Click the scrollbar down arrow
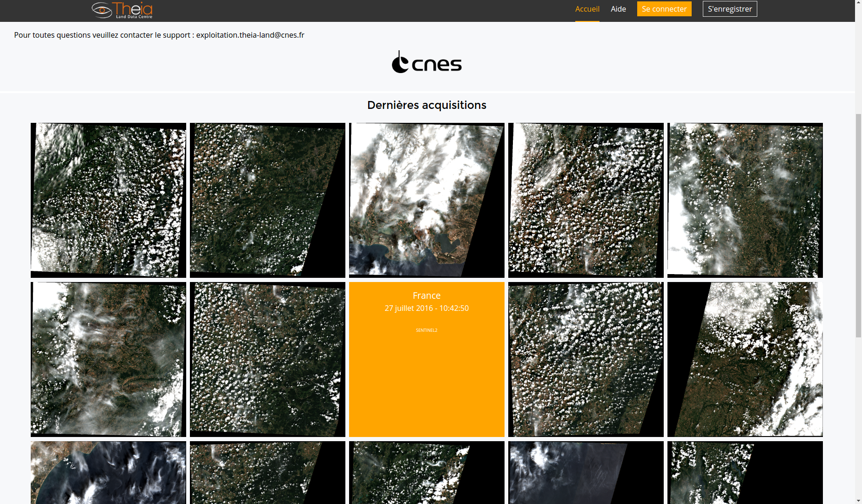Screen dimensions: 862x504 point(858,500)
